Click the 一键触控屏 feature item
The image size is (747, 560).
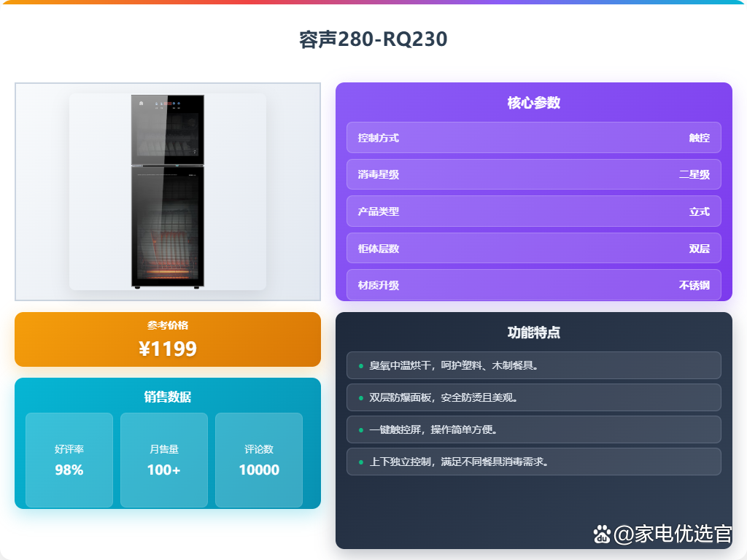pos(533,429)
